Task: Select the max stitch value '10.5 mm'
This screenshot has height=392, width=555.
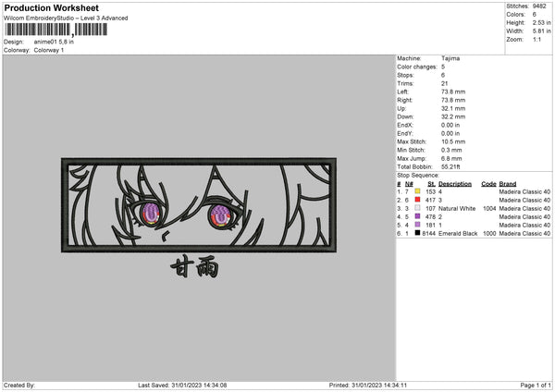Action: (x=453, y=141)
